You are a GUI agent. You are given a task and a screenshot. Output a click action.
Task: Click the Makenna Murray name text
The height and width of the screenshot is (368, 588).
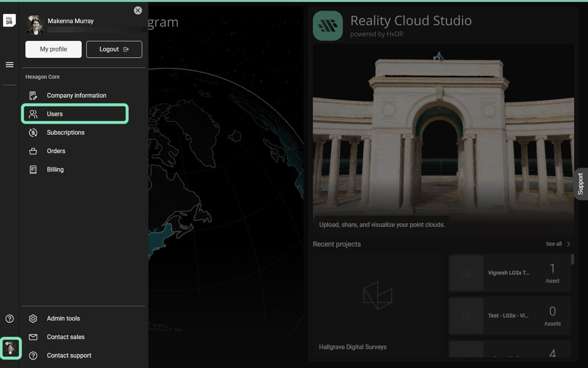[x=70, y=21]
